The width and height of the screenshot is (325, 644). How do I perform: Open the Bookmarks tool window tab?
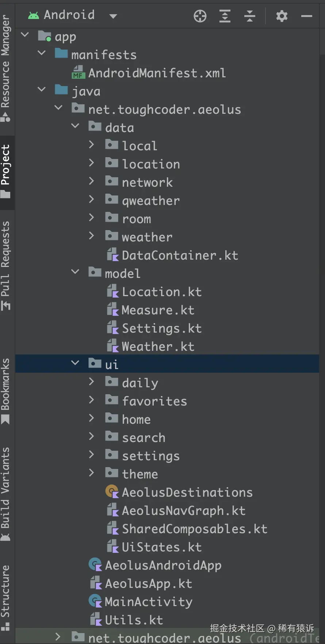(x=5, y=391)
